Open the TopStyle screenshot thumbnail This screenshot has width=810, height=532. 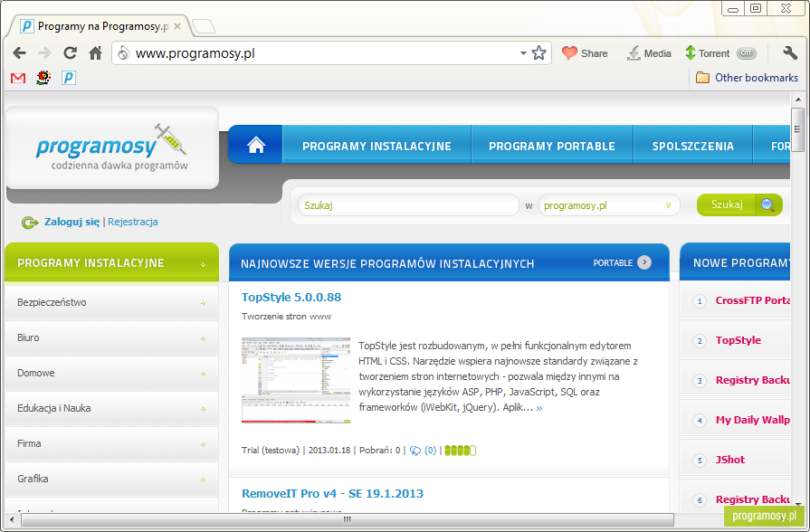tap(295, 380)
